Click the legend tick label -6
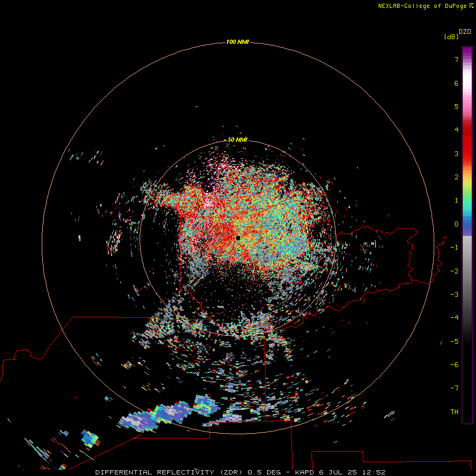 pyautogui.click(x=454, y=364)
